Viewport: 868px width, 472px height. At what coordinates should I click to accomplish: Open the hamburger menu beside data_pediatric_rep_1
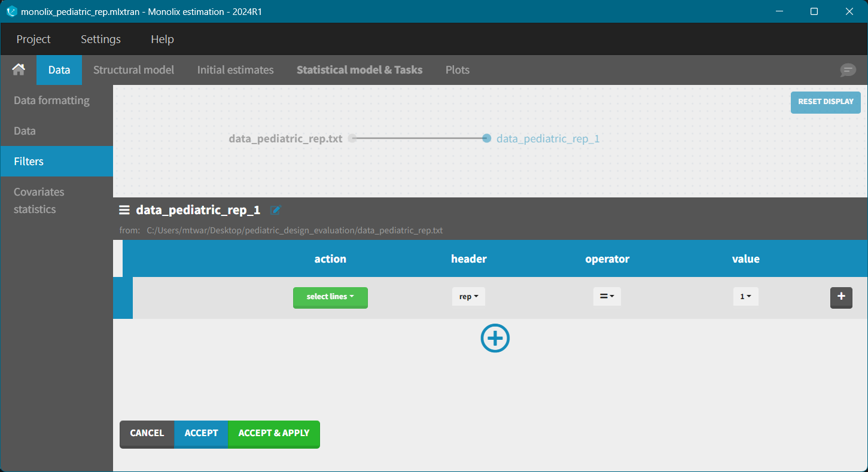tap(124, 210)
